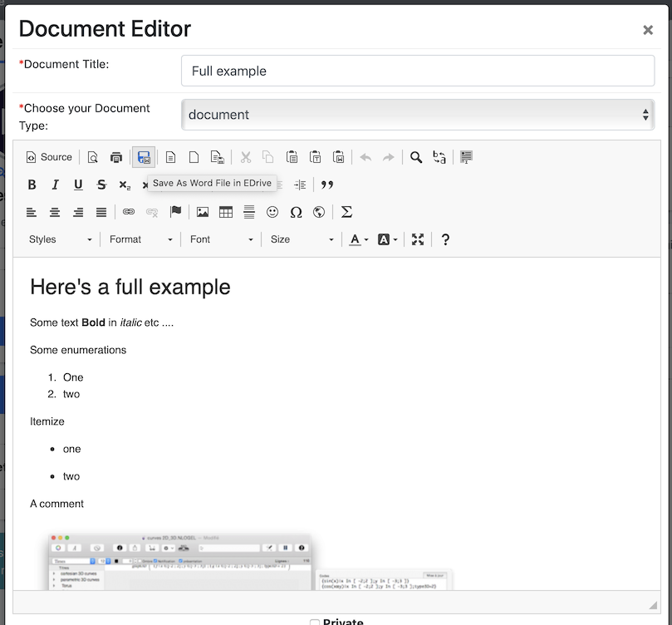This screenshot has width=672, height=625.
Task: Click the question mark About icon
Action: point(445,239)
